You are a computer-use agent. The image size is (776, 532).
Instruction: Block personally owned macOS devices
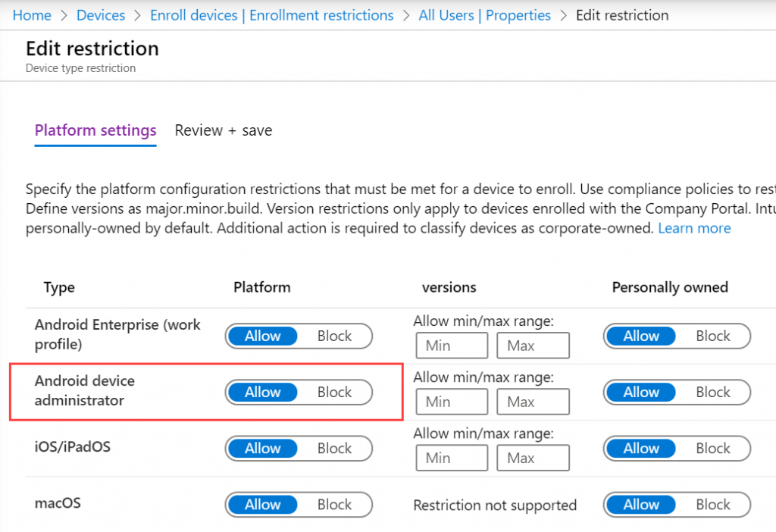[712, 504]
